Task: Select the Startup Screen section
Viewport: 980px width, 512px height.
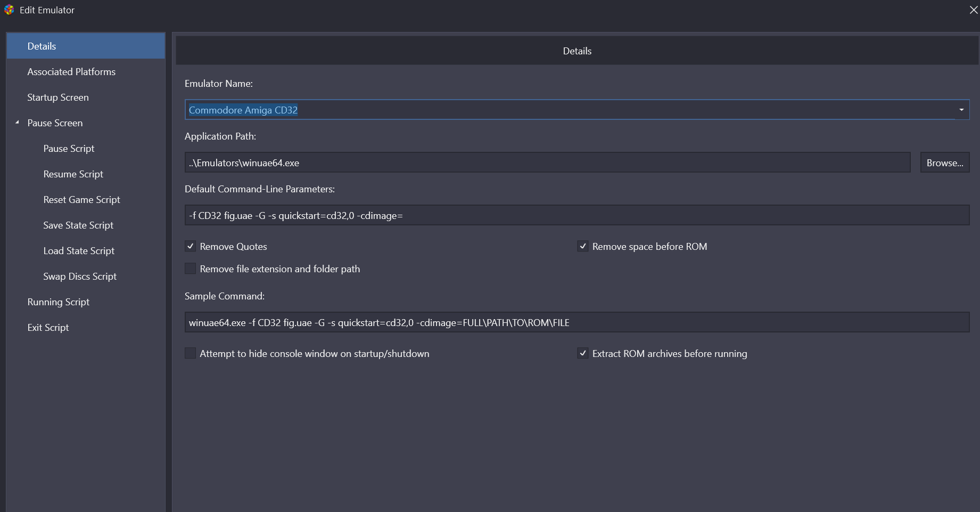Action: coord(58,97)
